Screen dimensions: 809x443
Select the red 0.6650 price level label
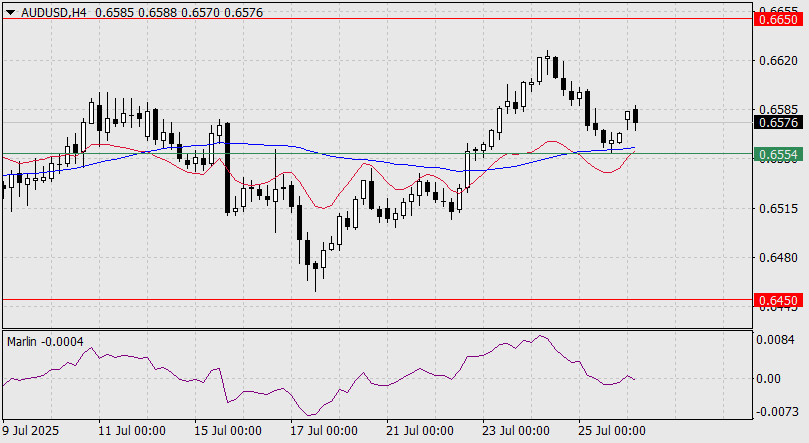tap(779, 20)
